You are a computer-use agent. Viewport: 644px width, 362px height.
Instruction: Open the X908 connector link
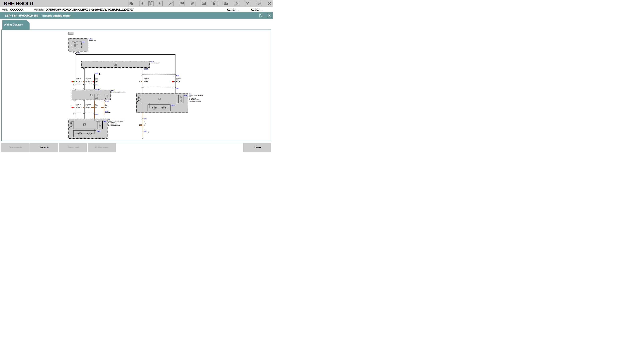coord(96,73)
